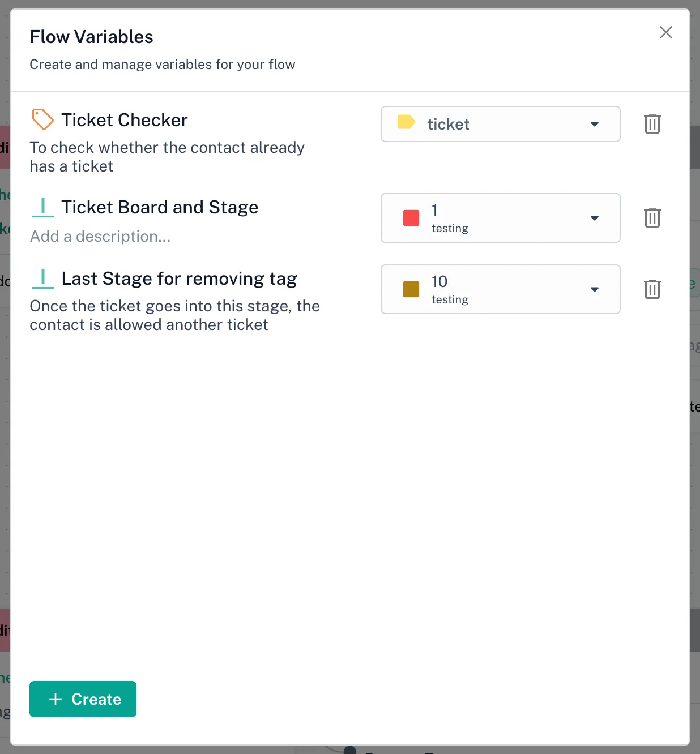Click the orange tag icon beside Ticket Checker
The height and width of the screenshot is (754, 700).
(x=42, y=119)
